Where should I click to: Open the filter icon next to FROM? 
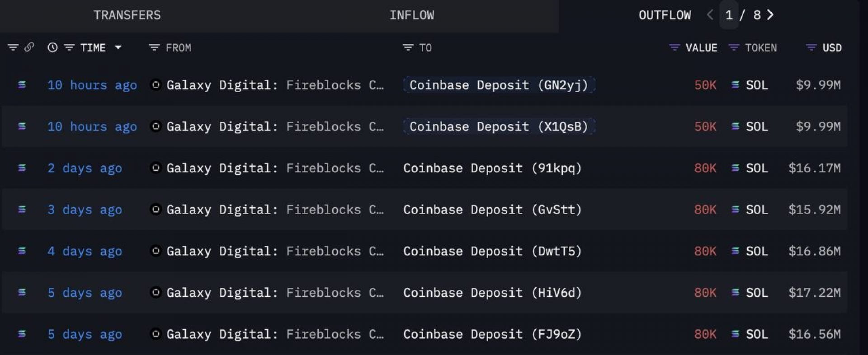coord(154,47)
